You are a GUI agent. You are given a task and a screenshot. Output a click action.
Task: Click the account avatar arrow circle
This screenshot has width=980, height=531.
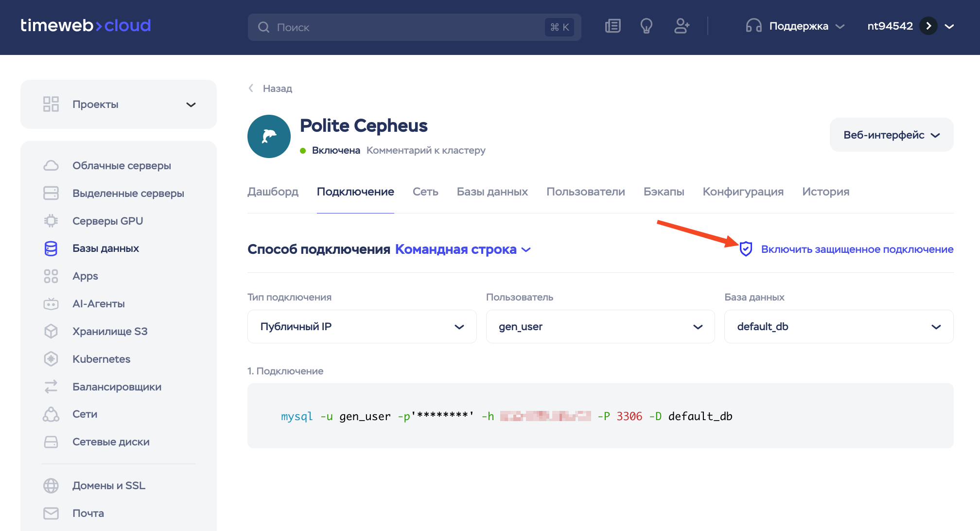pos(928,26)
